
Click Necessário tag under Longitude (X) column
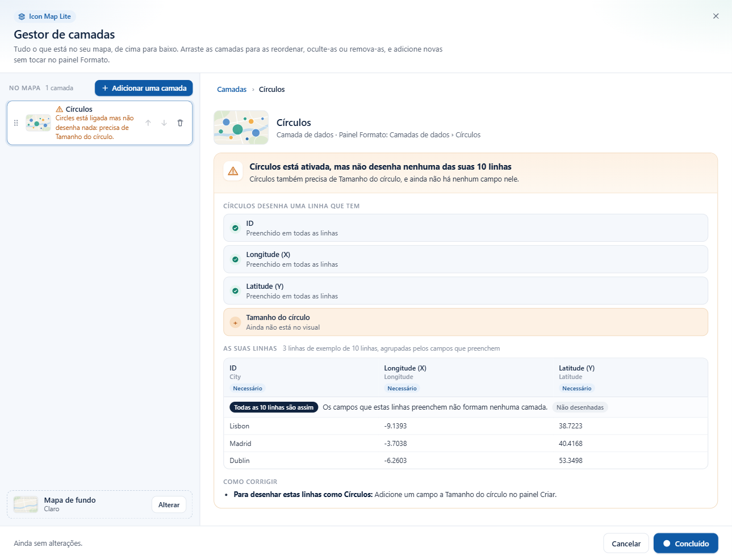point(402,389)
